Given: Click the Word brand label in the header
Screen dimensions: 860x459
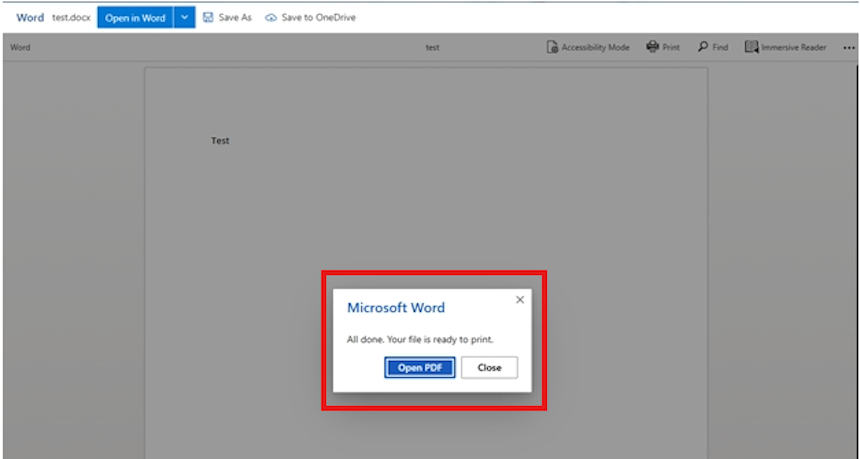Looking at the screenshot, I should coord(30,18).
